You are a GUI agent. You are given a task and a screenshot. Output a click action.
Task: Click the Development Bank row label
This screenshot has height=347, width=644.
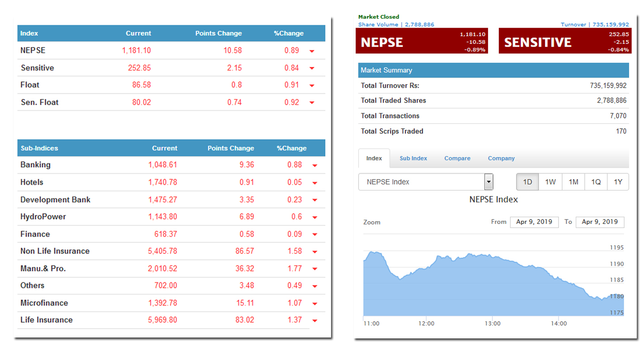pos(55,200)
